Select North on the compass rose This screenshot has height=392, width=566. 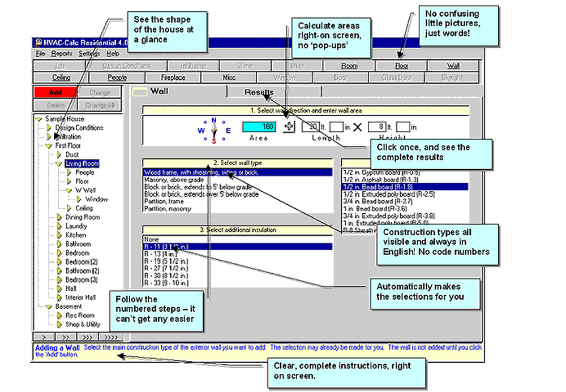213,120
